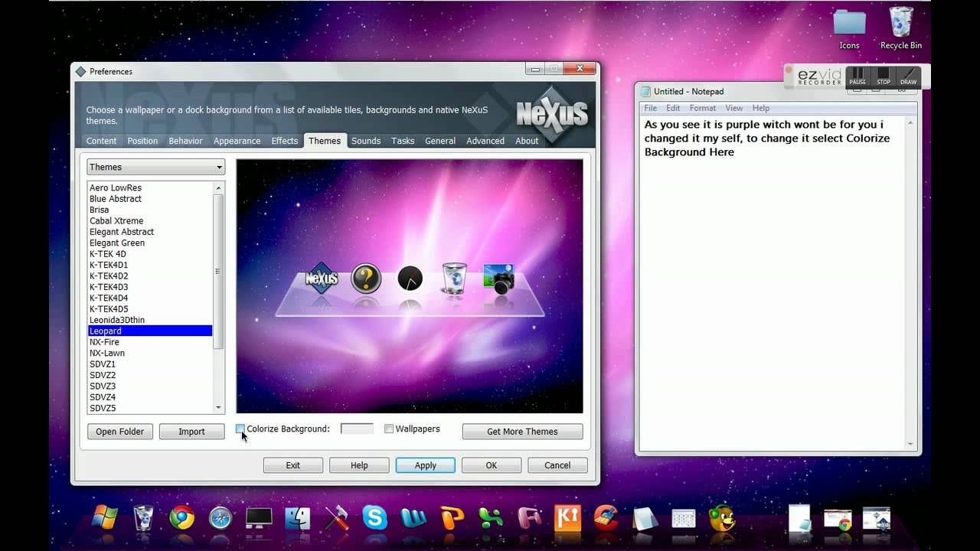Click the blank document thumbnail in dock

[x=799, y=518]
